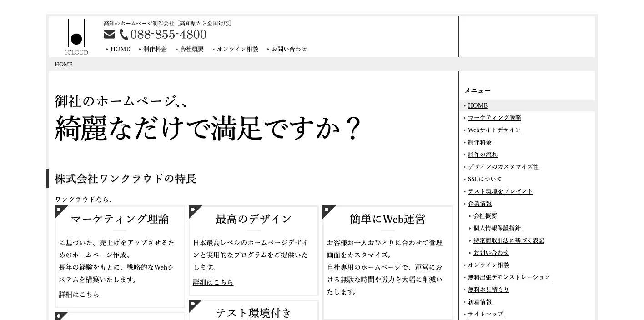This screenshot has width=644, height=320.
Task: Click the ワンクラウドなら、 intro text
Action: coord(84,200)
